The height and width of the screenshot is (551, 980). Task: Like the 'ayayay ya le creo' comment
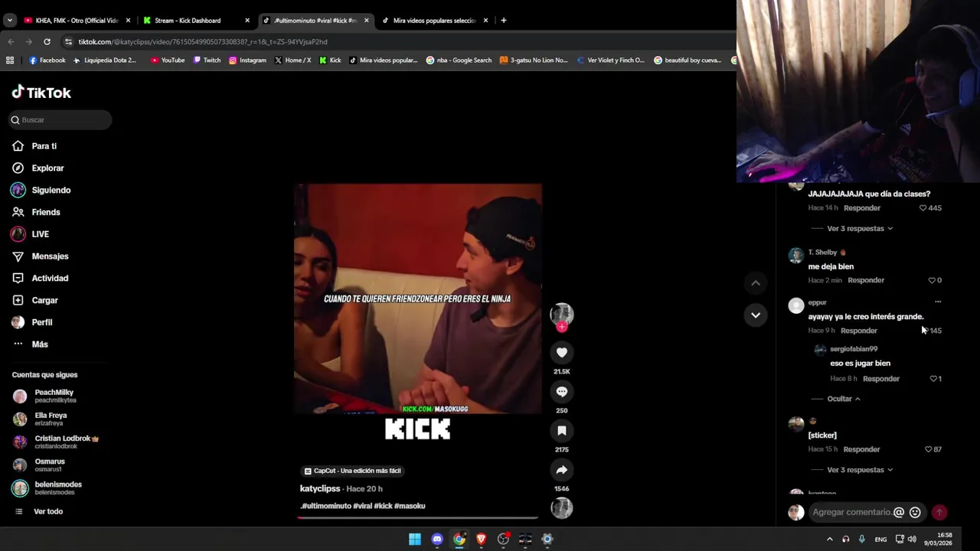(x=925, y=331)
